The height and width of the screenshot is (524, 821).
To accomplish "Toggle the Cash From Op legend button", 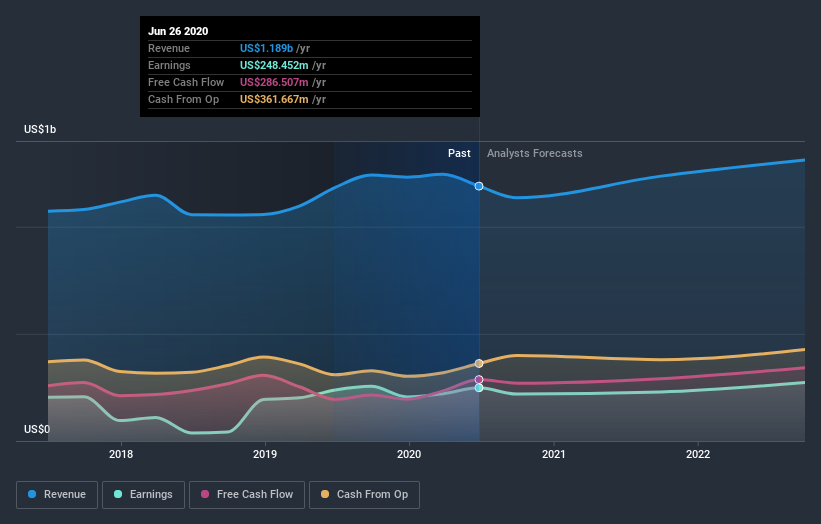I will click(x=364, y=495).
